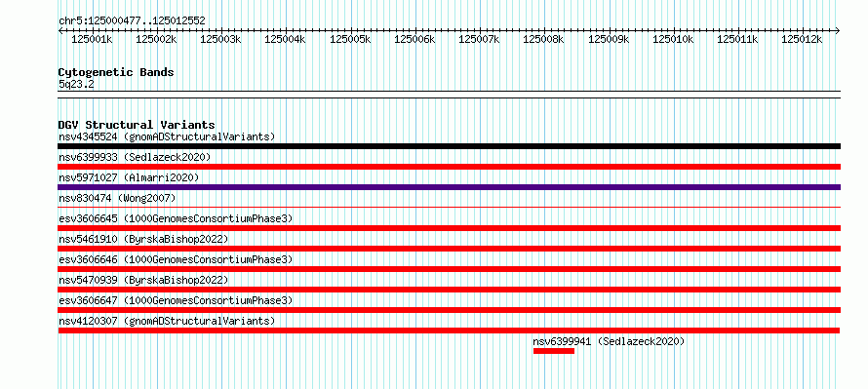Select the esv3606645 variant bar
This screenshot has height=389, width=868.
(x=449, y=228)
